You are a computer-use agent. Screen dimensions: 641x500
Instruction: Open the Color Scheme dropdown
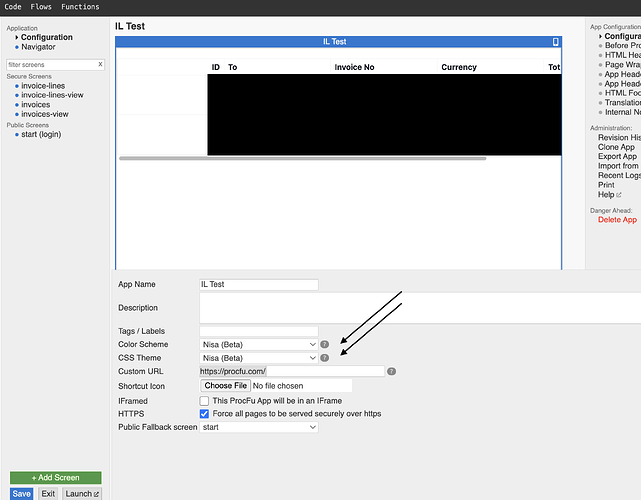[259, 345]
